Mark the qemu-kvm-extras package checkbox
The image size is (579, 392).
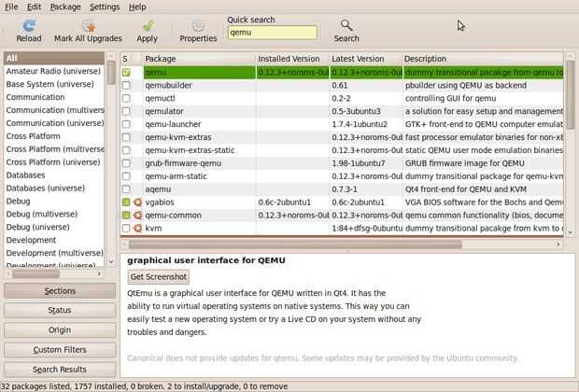click(126, 137)
